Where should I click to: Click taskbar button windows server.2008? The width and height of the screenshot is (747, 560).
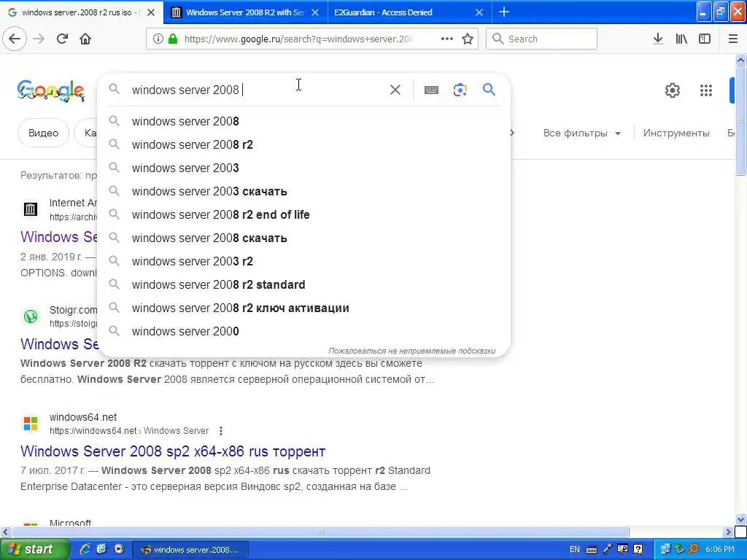190,550
